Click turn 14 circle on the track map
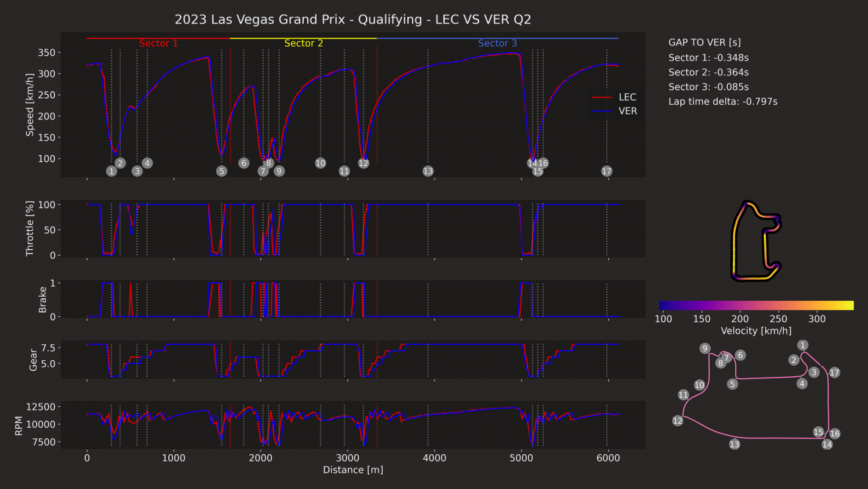Image resolution: width=868 pixels, height=489 pixels. (x=827, y=444)
